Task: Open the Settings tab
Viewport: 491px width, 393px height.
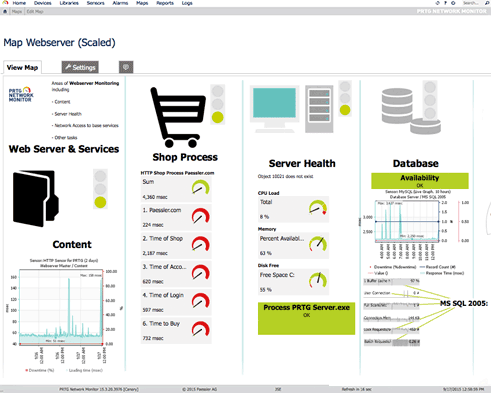Action: point(80,67)
